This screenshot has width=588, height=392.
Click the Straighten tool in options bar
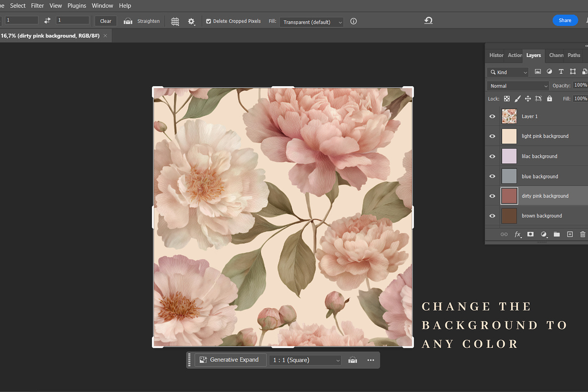142,21
